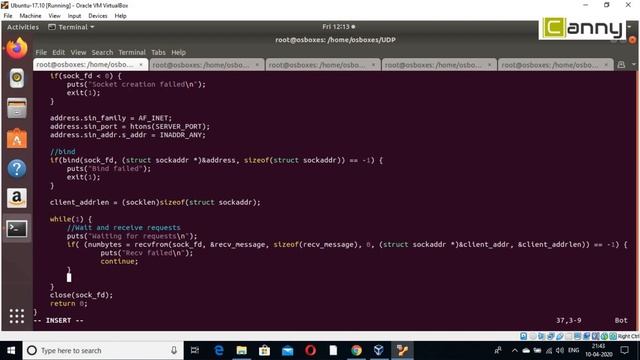Switch to VirtualBox taskbar icon
Screen dimensions: 640x360
[x=379, y=350]
